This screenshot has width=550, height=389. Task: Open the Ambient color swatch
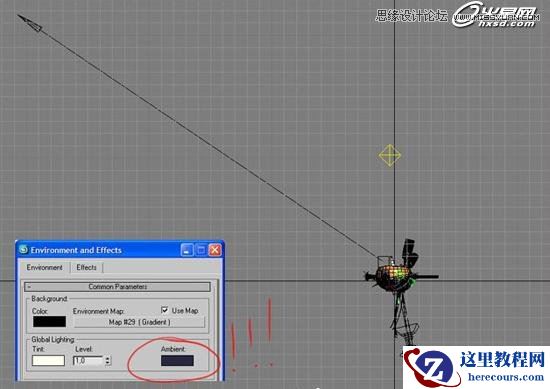177,361
